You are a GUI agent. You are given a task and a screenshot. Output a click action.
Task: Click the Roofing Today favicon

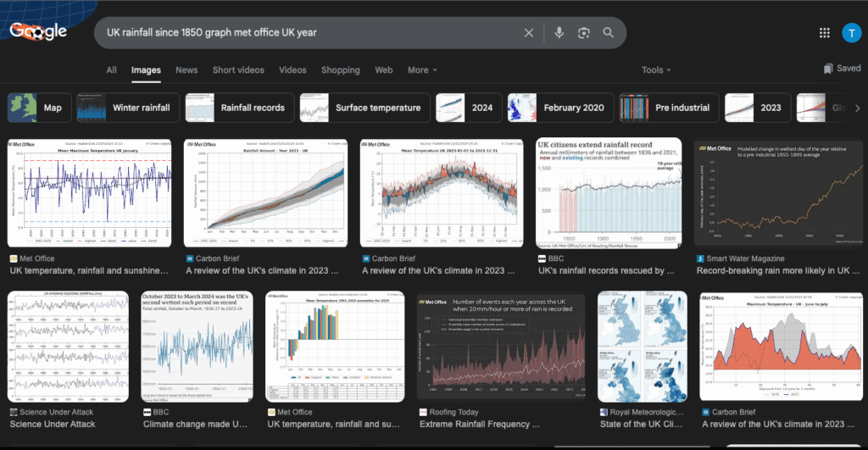coord(424,413)
